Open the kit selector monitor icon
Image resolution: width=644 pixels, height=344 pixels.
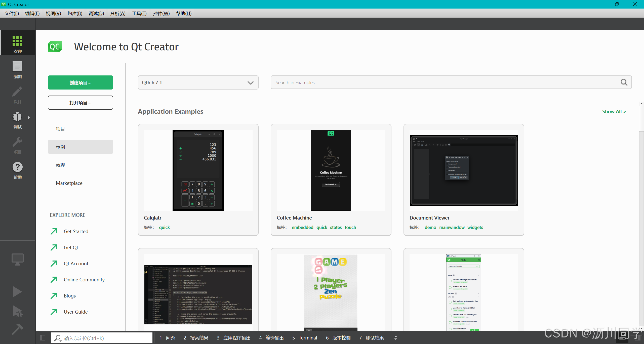[18, 259]
